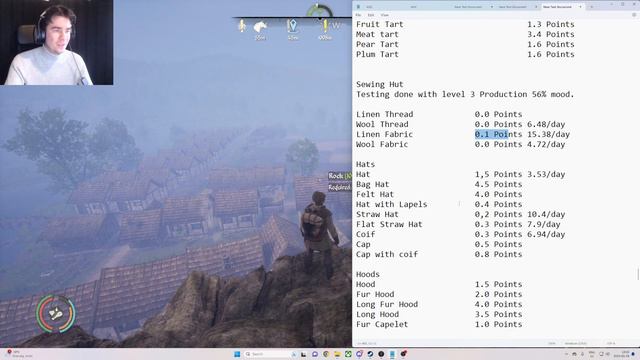The width and height of the screenshot is (640, 360).
Task: Add a new Notepad tab with plus button
Action: coord(592,7)
